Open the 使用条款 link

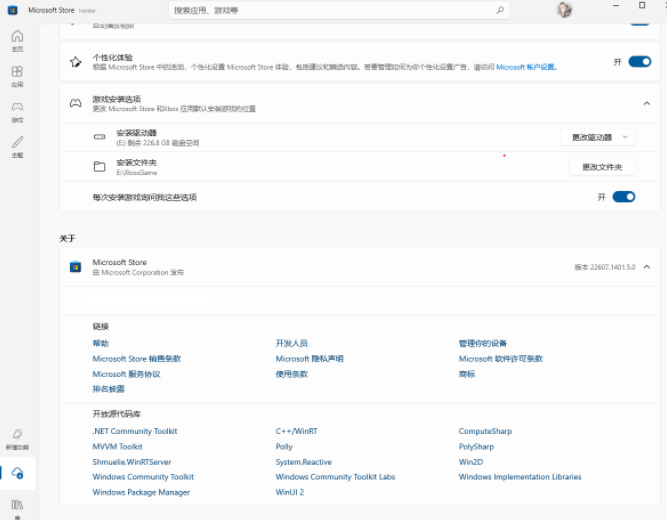[291, 374]
